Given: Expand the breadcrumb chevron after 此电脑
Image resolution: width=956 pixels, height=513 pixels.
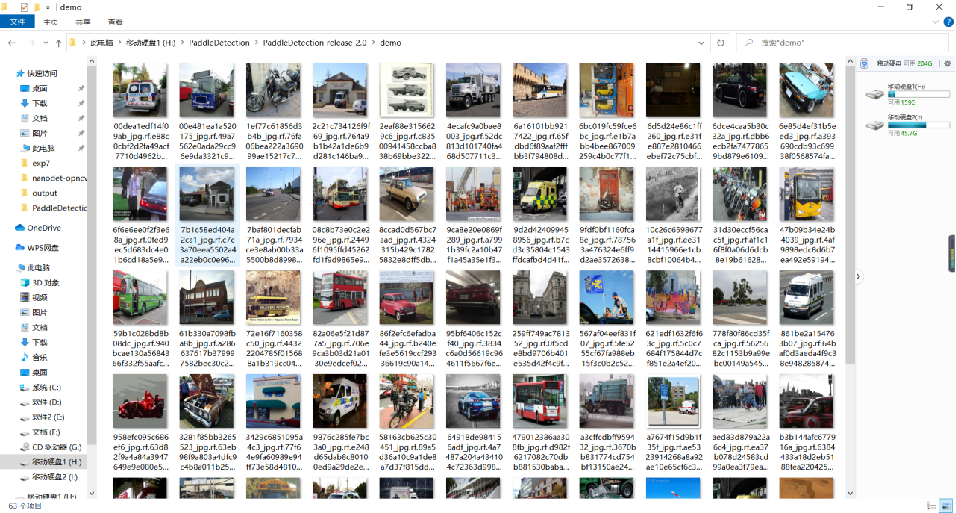Looking at the screenshot, I should pos(120,43).
